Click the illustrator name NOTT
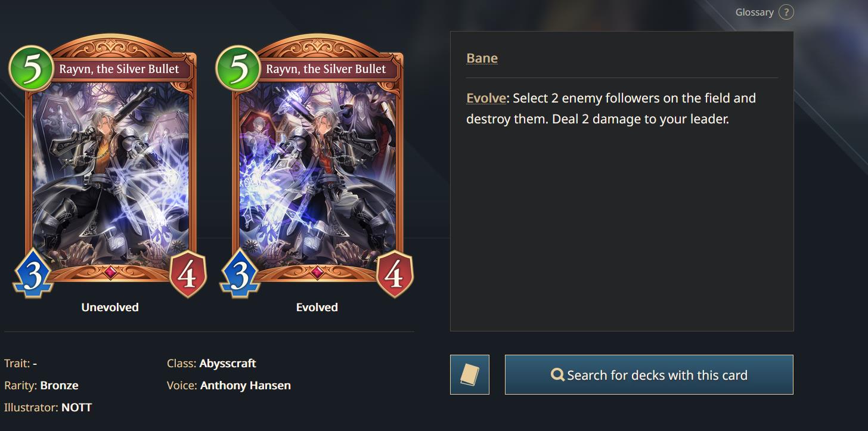Image resolution: width=868 pixels, height=431 pixels. click(76, 407)
